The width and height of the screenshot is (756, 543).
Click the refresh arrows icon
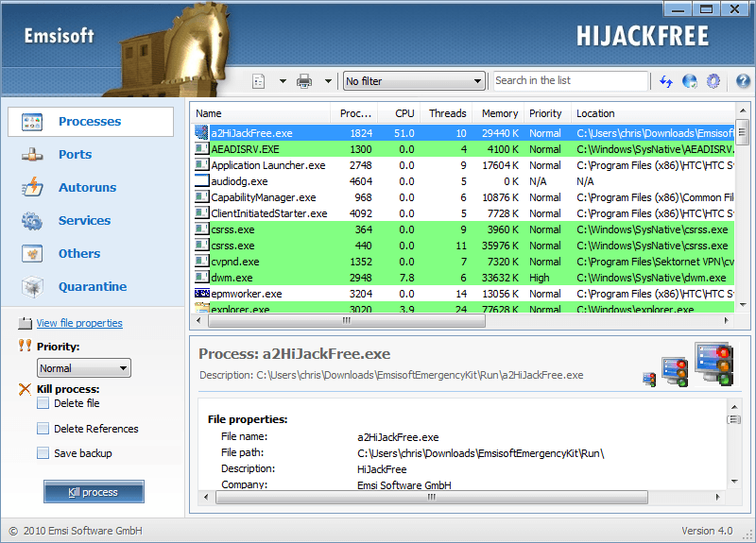click(x=666, y=81)
